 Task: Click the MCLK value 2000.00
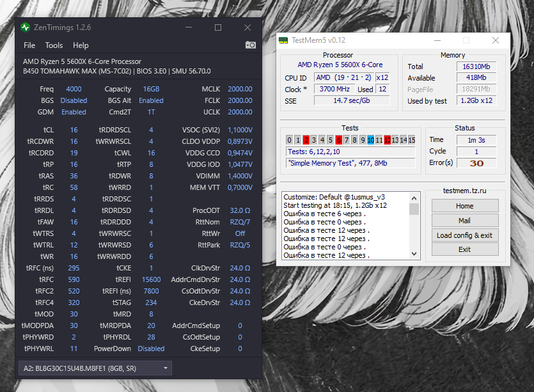click(240, 89)
